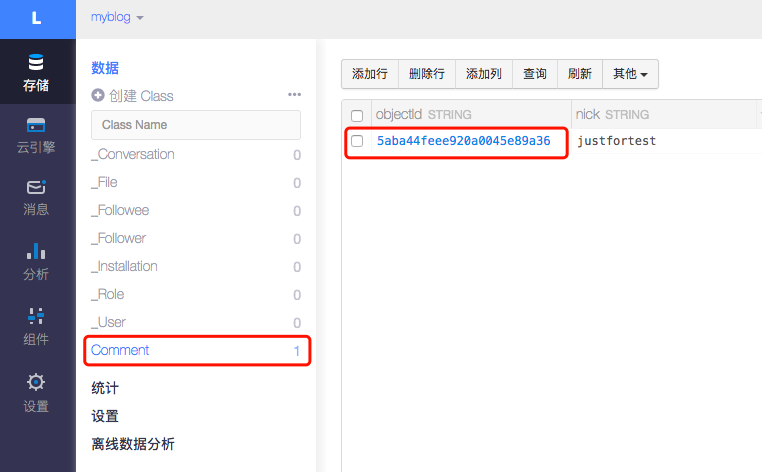Open the 其他 dropdown menu

coord(630,74)
